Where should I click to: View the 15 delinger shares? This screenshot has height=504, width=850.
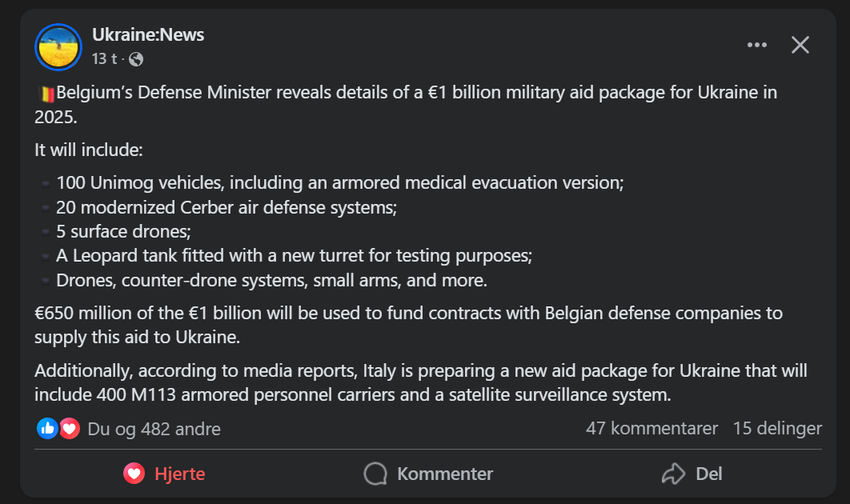(x=777, y=428)
